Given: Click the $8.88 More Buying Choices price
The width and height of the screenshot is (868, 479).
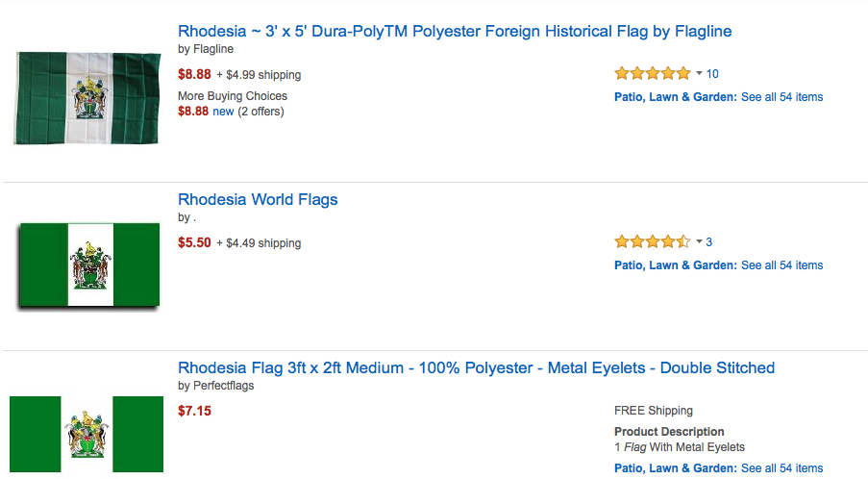Looking at the screenshot, I should tap(193, 112).
